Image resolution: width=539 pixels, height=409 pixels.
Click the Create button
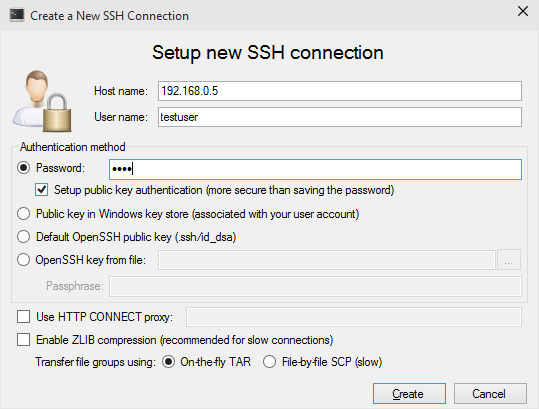409,394
